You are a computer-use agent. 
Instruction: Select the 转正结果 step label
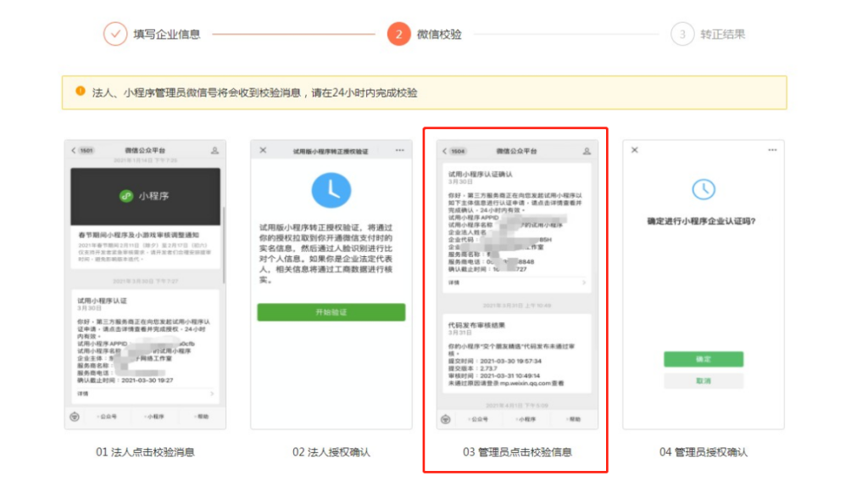[722, 34]
